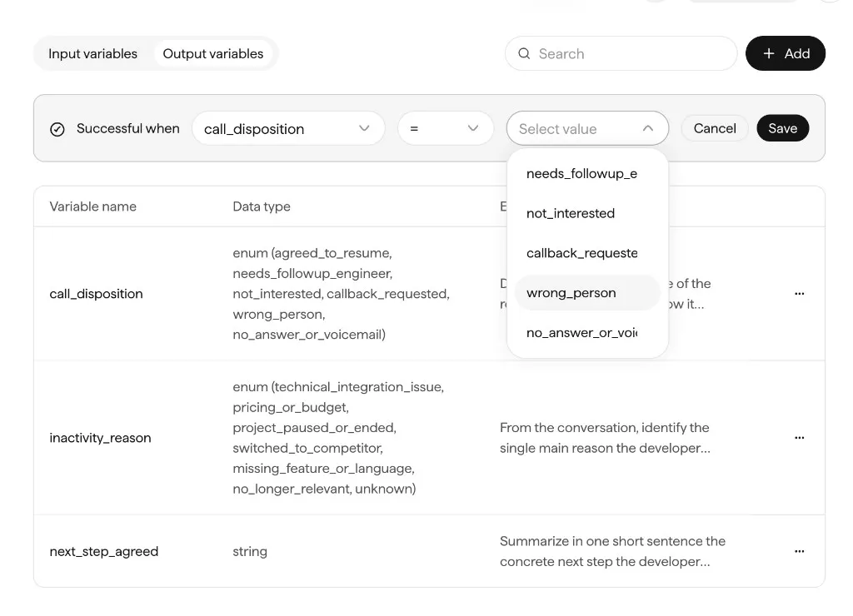
Task: Click enum agreed_to_resume data type cell
Action: click(341, 294)
